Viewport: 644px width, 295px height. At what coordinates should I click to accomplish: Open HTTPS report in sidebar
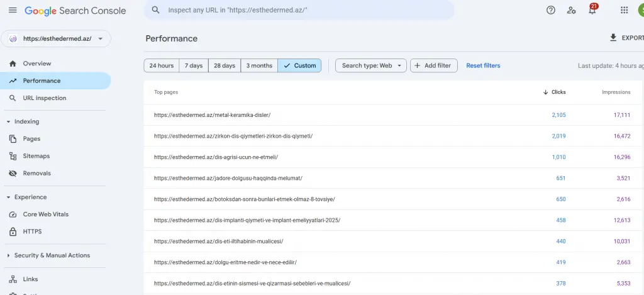click(55, 231)
